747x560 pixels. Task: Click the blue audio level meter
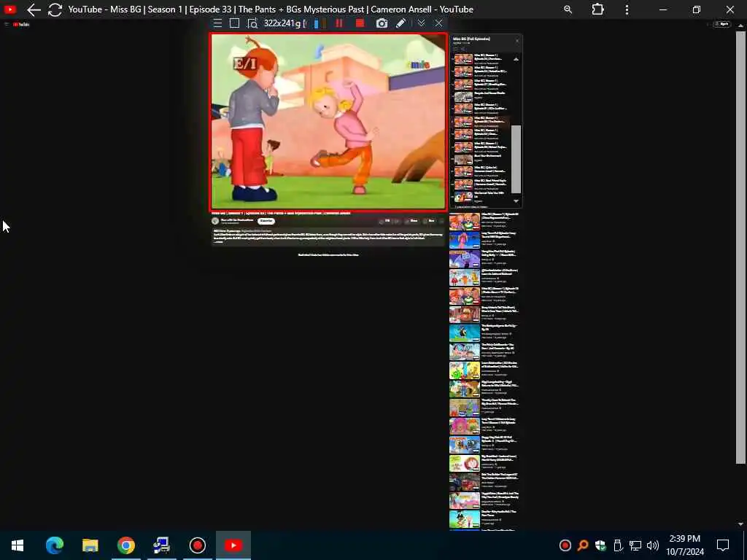[317, 23]
